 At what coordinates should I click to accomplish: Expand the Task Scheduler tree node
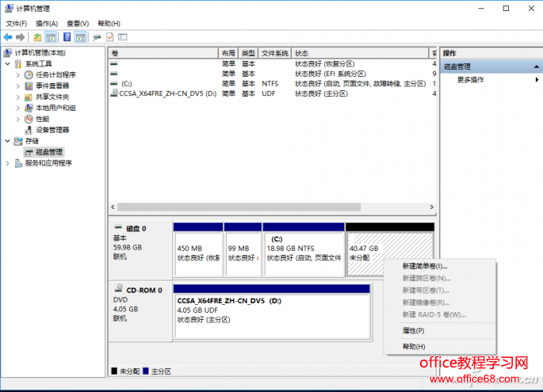[x=18, y=74]
